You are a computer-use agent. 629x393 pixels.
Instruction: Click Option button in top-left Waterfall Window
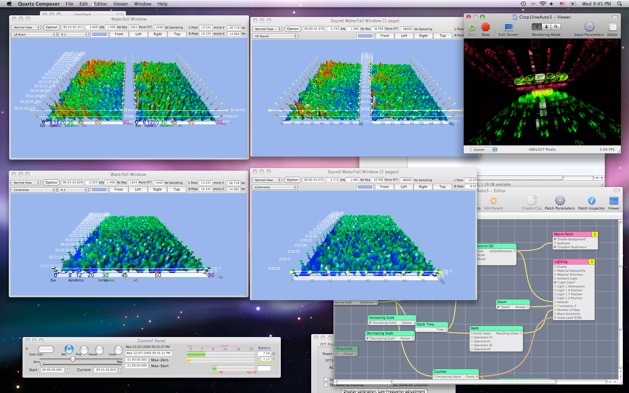click(x=52, y=27)
